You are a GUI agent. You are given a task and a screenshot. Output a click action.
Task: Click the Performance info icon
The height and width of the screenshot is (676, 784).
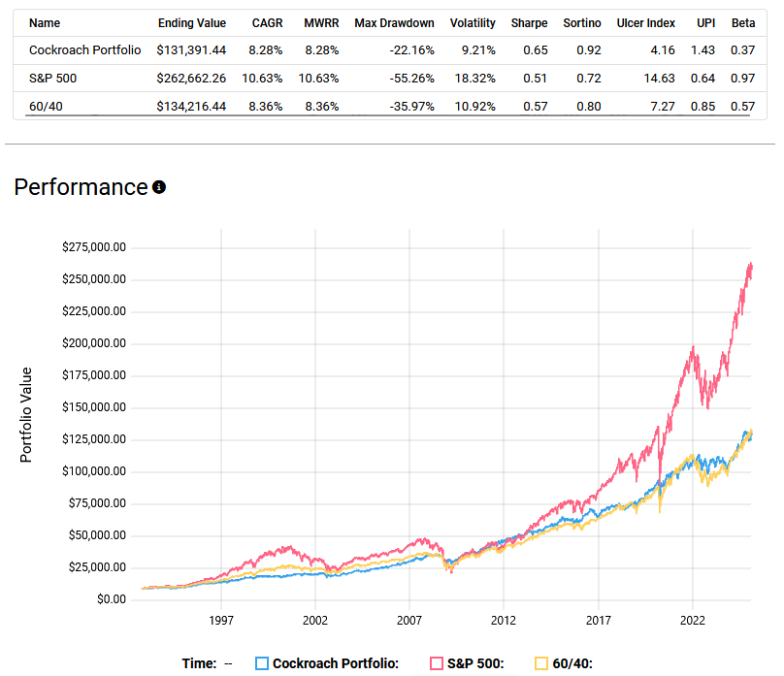pos(159,187)
